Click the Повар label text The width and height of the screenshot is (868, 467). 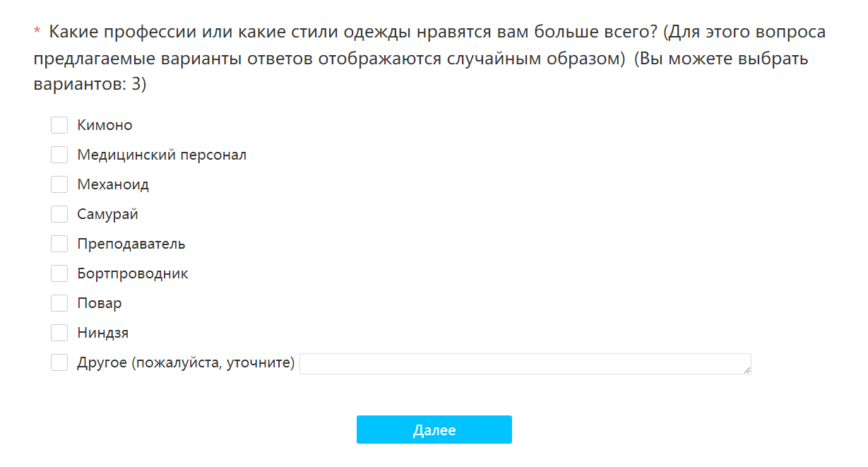[100, 304]
